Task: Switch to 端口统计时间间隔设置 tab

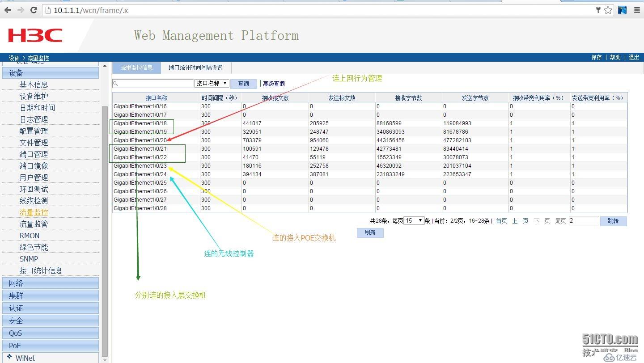Action: [x=195, y=68]
